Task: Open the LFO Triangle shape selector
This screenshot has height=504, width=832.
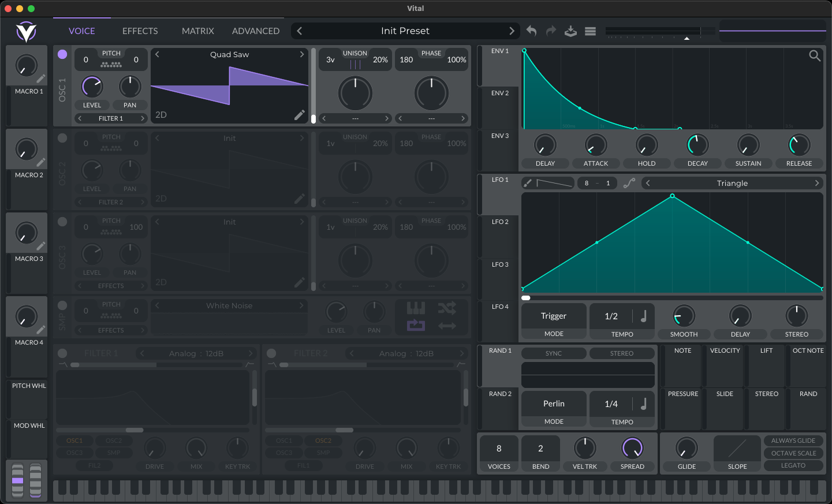Action: click(x=732, y=183)
